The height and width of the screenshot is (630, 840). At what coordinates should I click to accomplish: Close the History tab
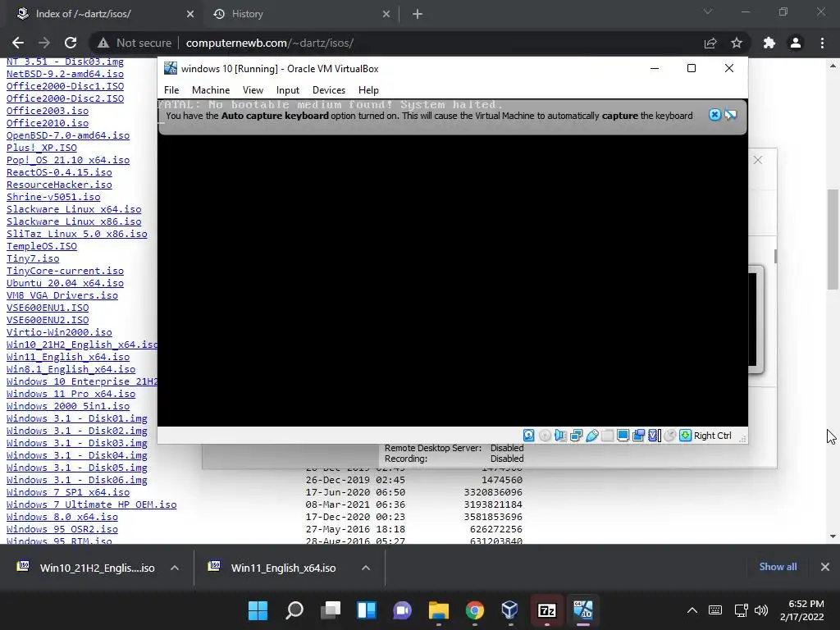coord(386,14)
